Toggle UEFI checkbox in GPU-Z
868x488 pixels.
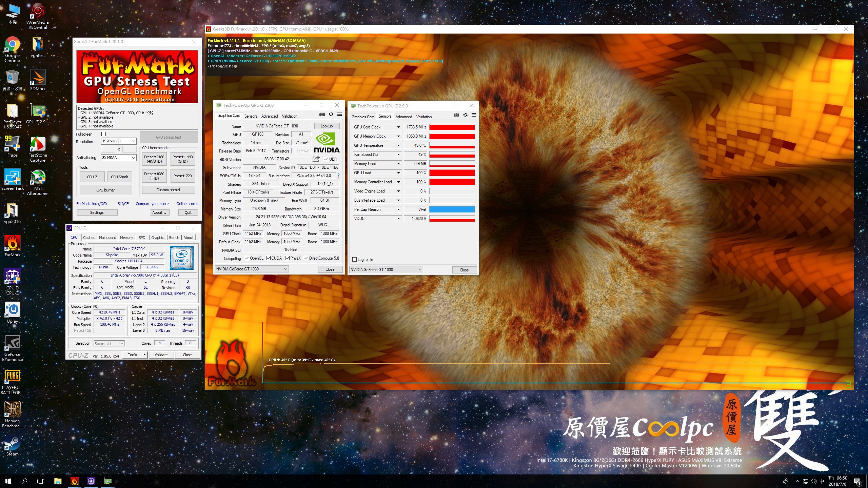click(326, 159)
